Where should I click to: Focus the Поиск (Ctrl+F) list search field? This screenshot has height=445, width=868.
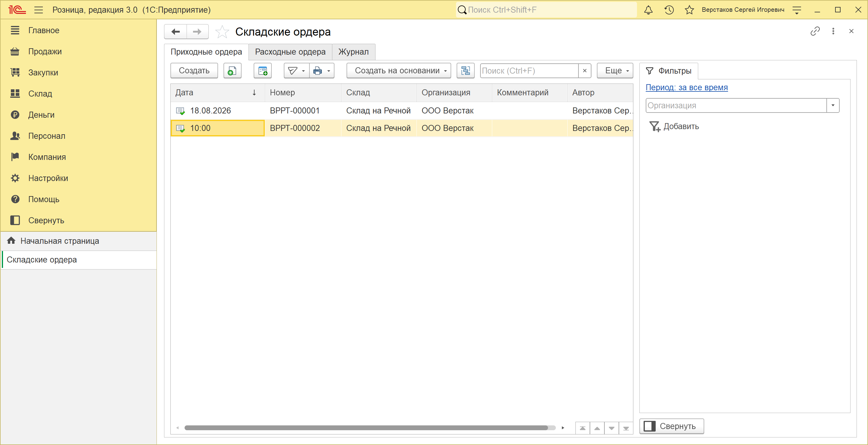pos(529,71)
